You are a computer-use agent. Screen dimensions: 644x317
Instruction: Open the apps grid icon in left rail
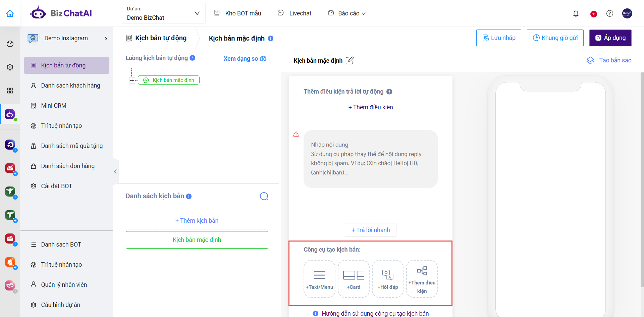(x=10, y=91)
